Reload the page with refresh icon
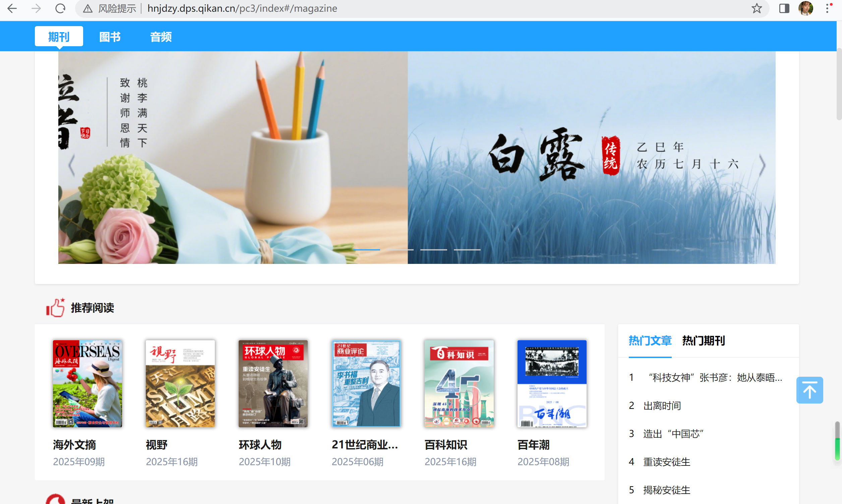 [x=60, y=8]
